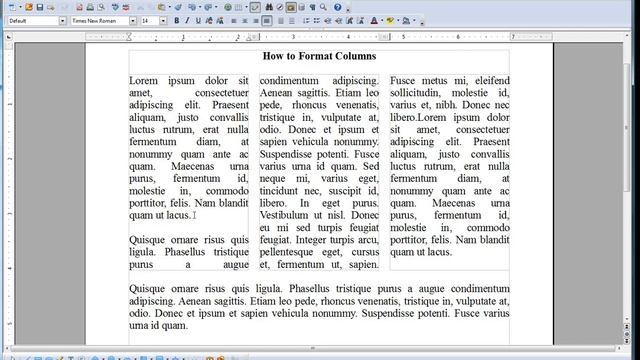
Task: Toggle Underline formatting
Action: (198, 21)
